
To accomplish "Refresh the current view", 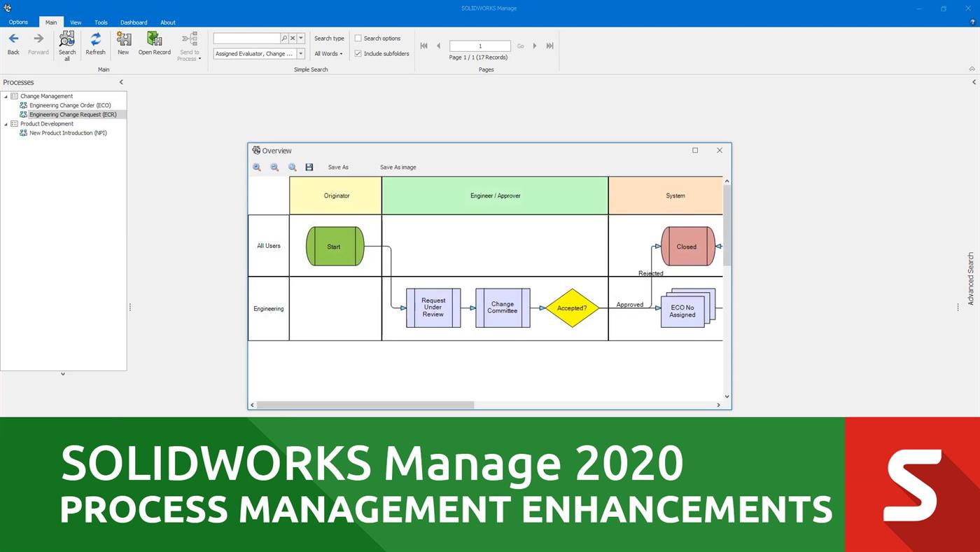I will [95, 42].
